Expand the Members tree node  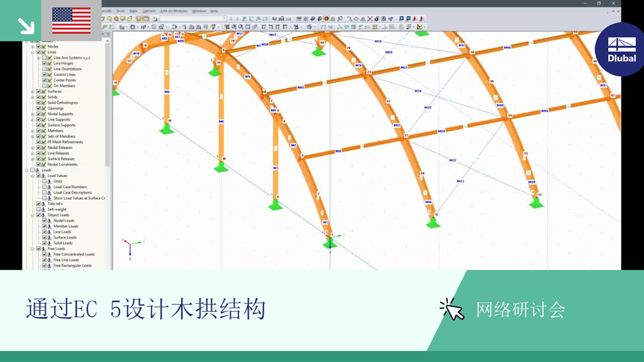(x=33, y=131)
